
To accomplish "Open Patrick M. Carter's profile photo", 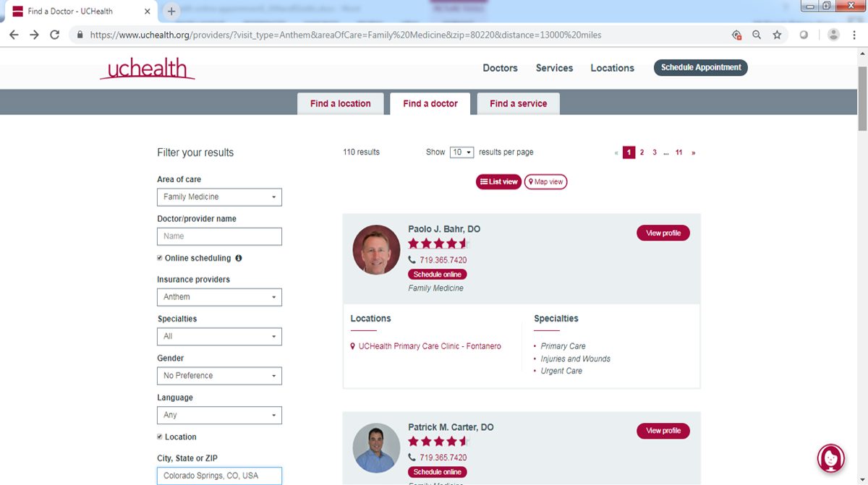I will tap(376, 448).
